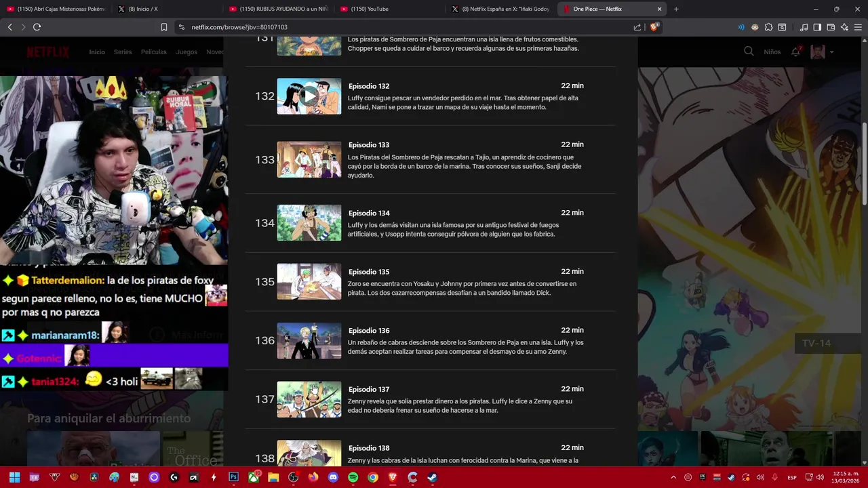Launch Photoshop from the taskbar
Image resolution: width=868 pixels, height=488 pixels.
tap(234, 477)
